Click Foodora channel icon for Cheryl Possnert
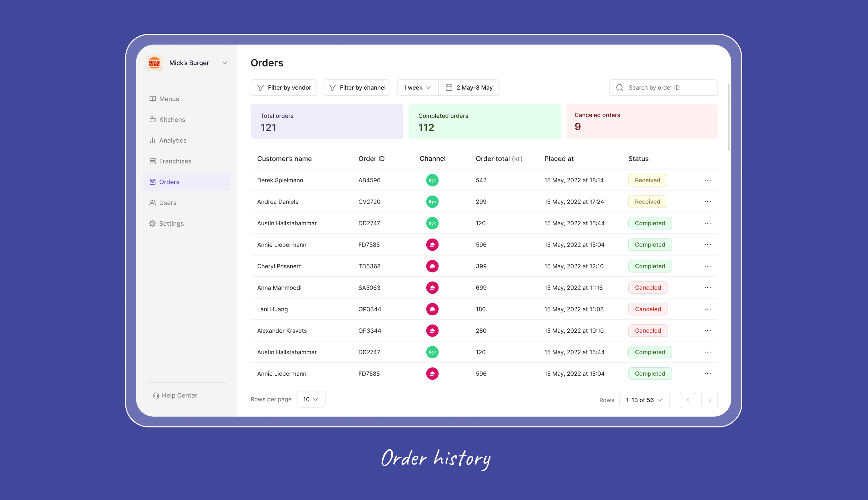 point(432,266)
